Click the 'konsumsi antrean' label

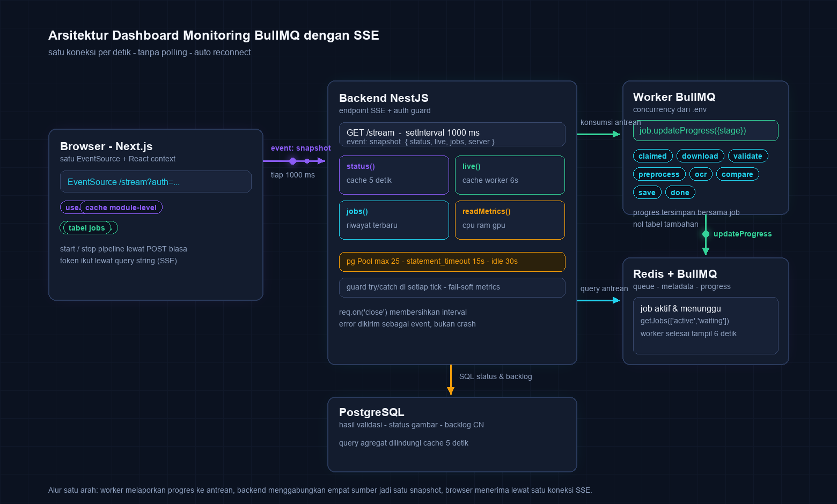pyautogui.click(x=611, y=122)
